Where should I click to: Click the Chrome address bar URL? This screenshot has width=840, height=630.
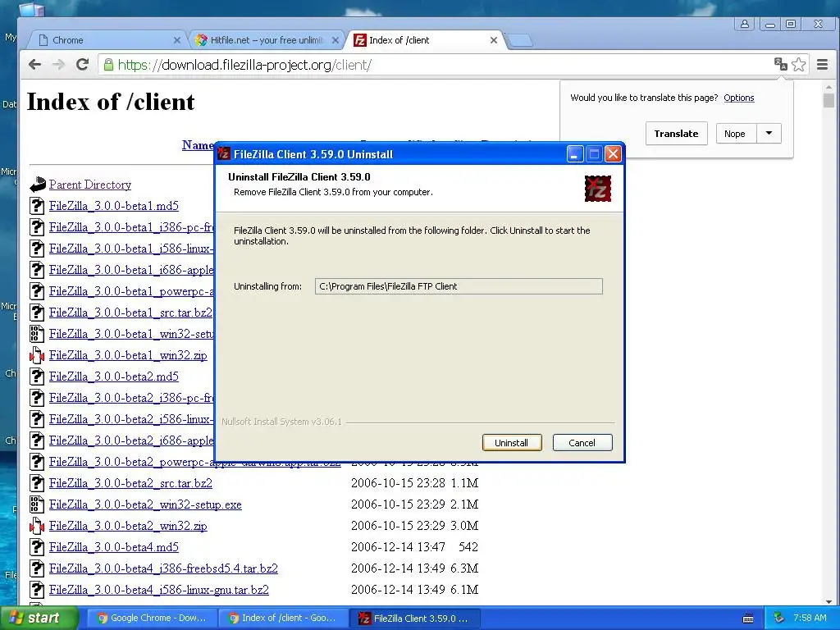point(244,65)
